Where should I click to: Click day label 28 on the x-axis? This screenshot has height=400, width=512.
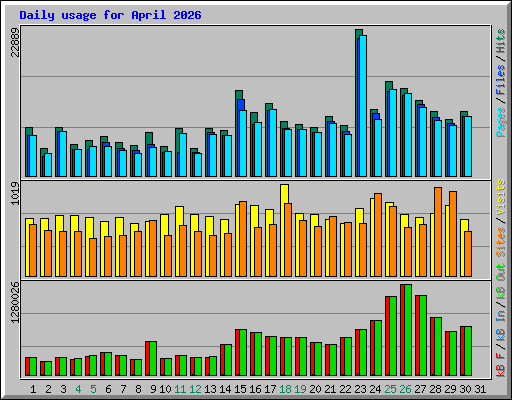click(435, 389)
